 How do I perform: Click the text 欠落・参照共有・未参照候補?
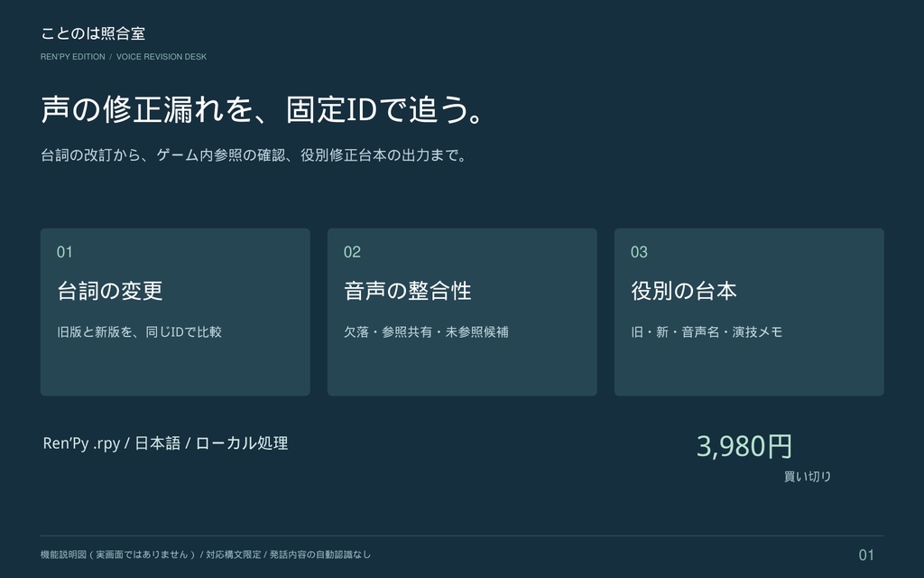coord(426,332)
